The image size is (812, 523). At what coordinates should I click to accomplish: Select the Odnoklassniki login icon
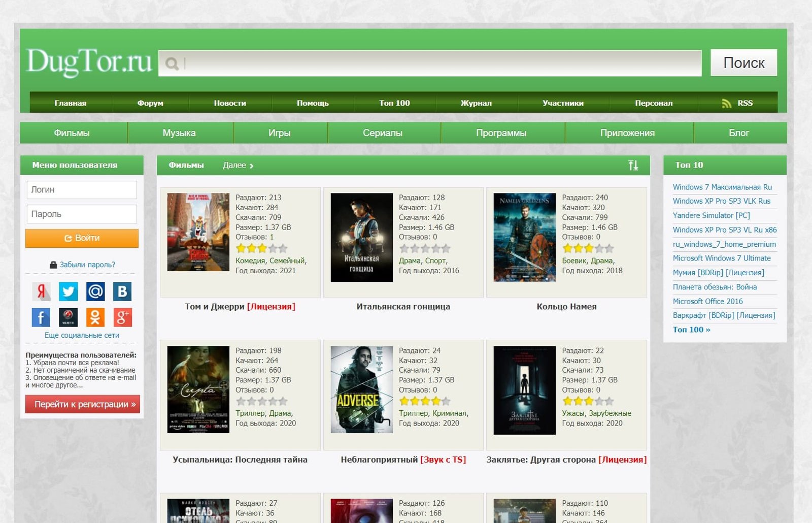95,317
